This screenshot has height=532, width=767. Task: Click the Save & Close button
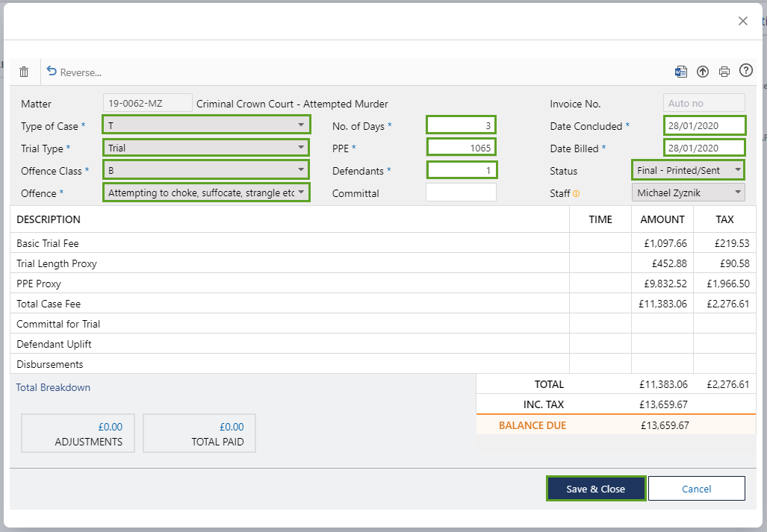pos(595,489)
